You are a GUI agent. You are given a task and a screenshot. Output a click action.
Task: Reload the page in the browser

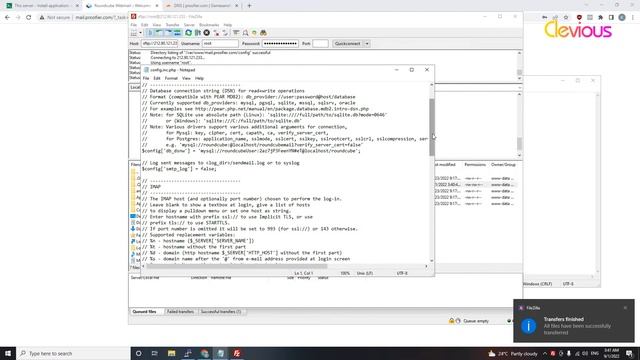[x=29, y=18]
